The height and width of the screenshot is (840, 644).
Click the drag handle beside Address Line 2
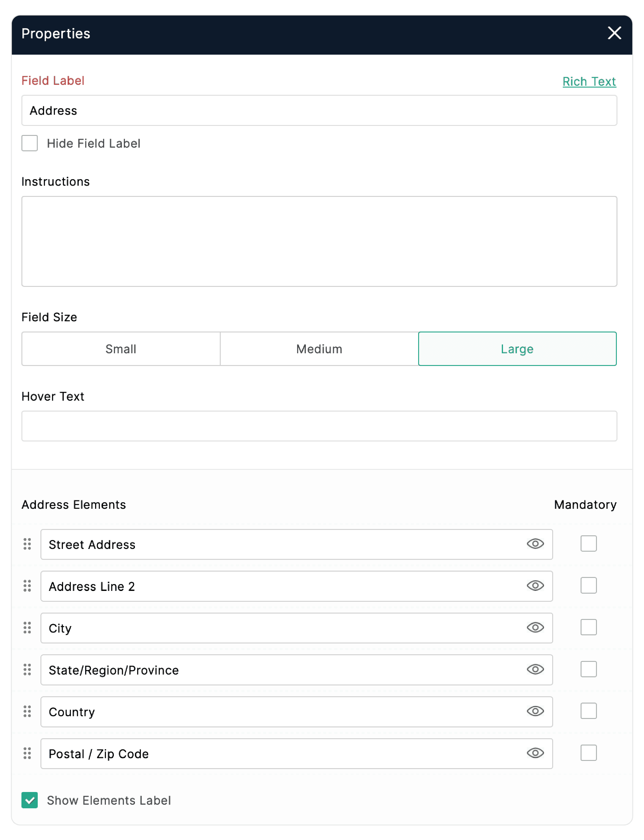coord(27,585)
